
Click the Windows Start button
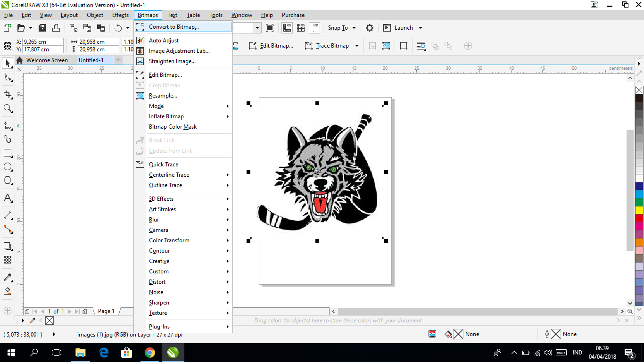coord(11,352)
